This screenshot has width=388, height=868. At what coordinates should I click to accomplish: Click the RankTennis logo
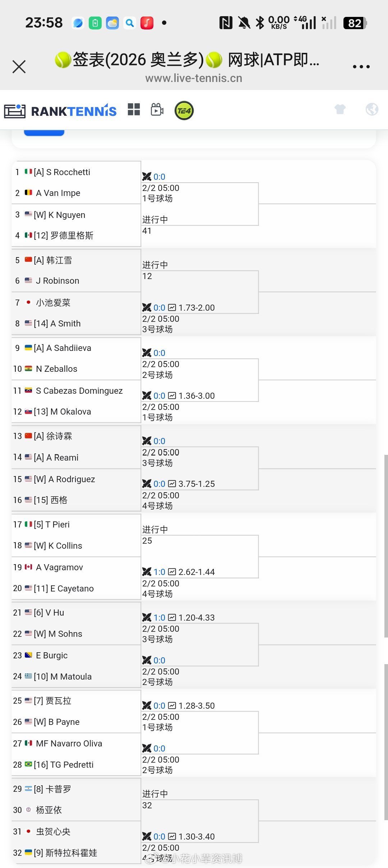coord(74,111)
